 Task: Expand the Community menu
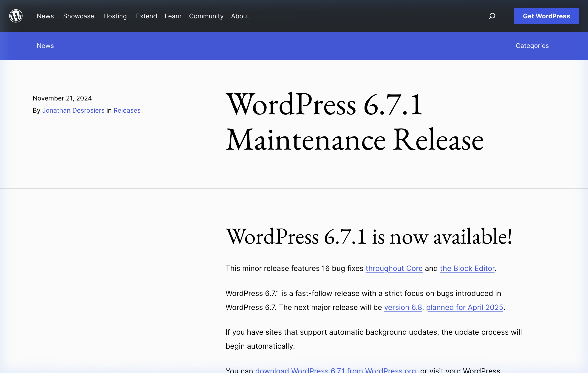coord(206,16)
